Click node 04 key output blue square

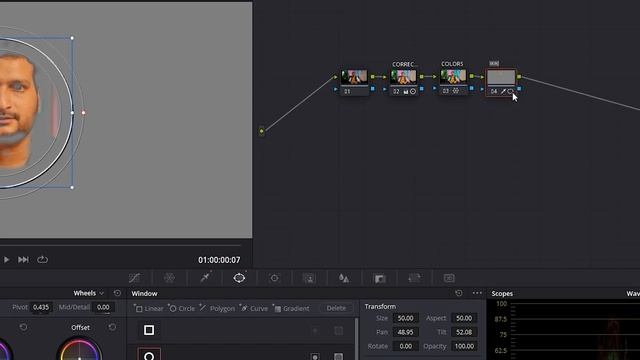pos(519,89)
